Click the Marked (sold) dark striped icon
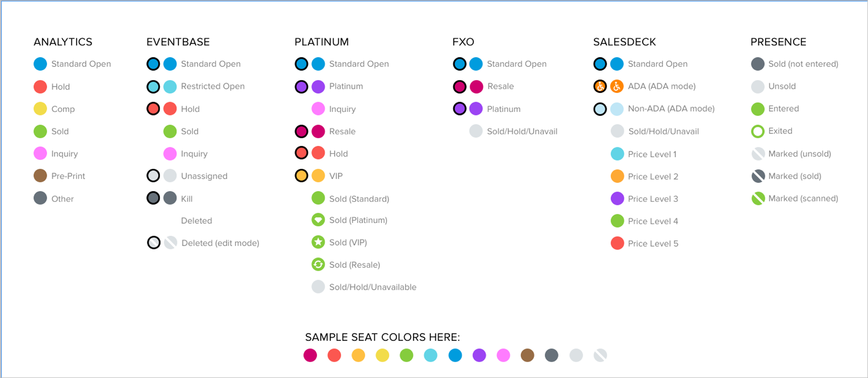 pyautogui.click(x=758, y=176)
